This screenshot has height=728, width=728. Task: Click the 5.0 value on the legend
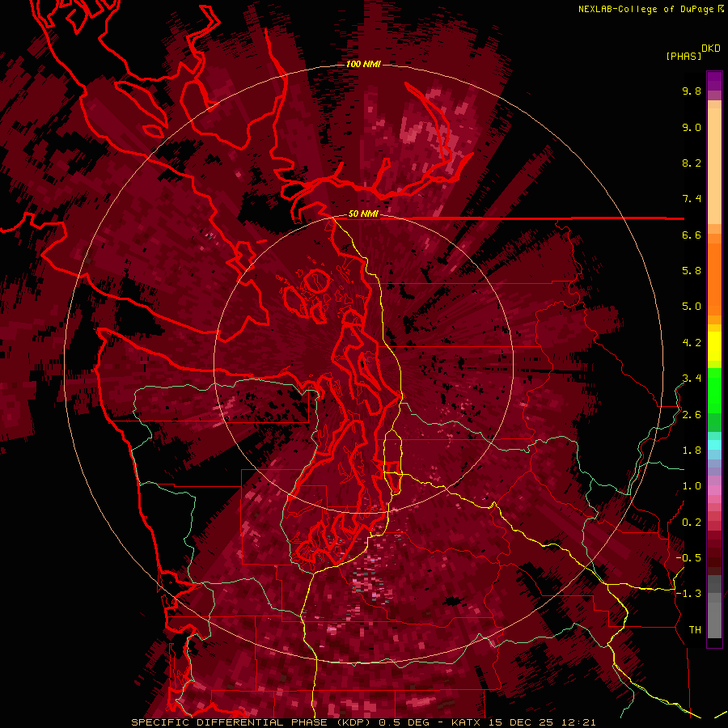click(x=692, y=307)
